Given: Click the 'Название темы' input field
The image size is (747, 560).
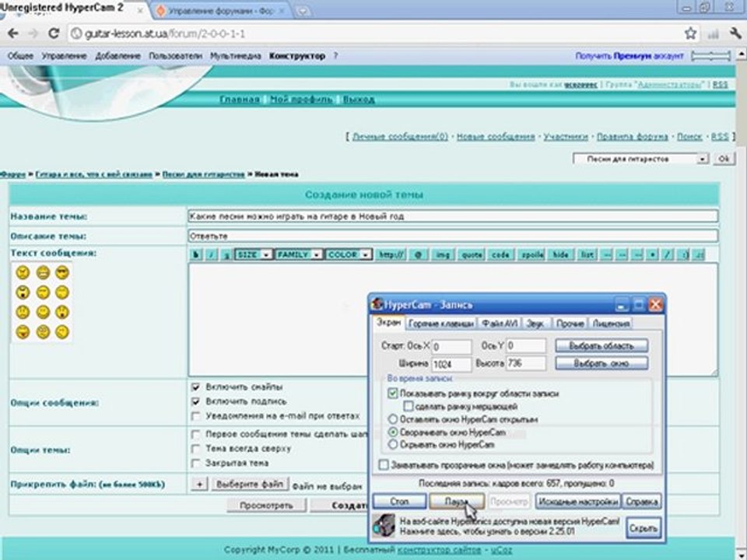Looking at the screenshot, I should 453,216.
